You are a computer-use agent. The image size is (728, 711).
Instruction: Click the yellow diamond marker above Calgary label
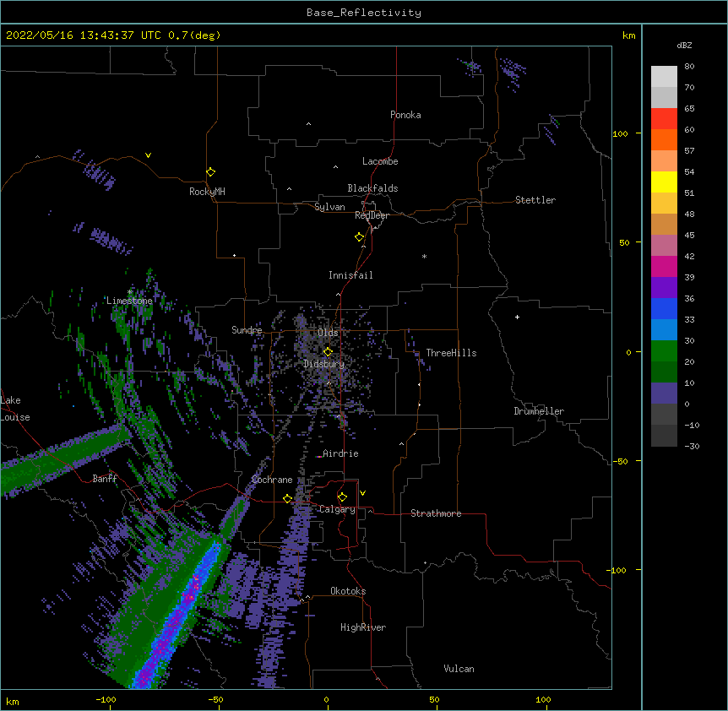(342, 497)
